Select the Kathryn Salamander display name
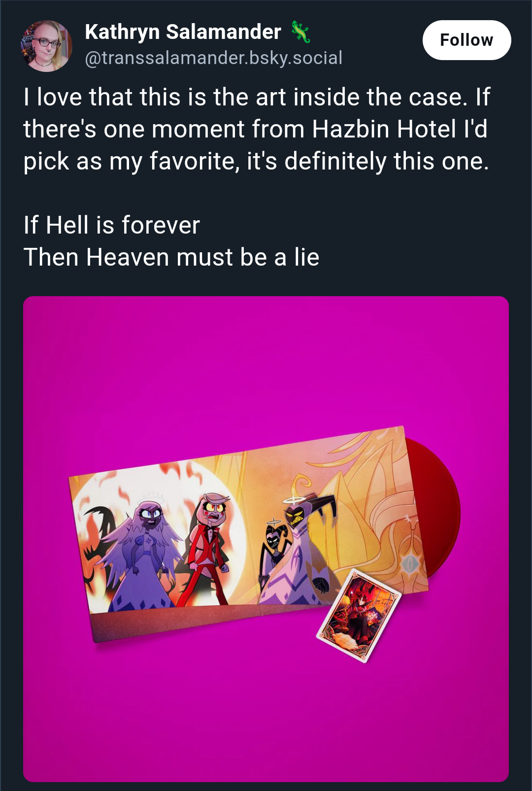The image size is (532, 791). click(183, 32)
